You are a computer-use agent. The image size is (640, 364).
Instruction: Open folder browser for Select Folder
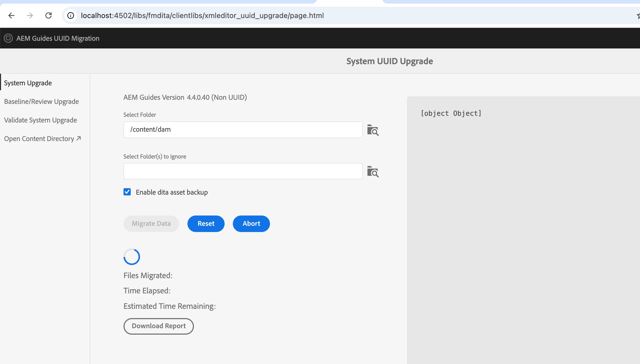point(373,130)
